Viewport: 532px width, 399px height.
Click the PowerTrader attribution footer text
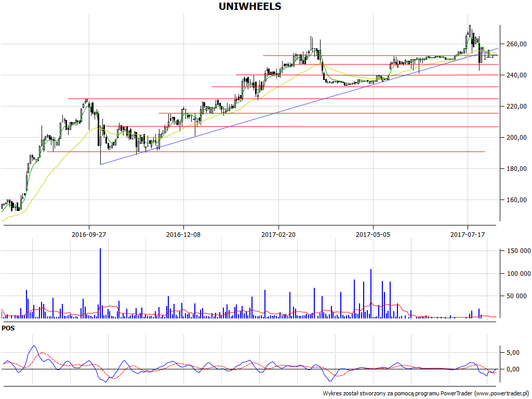tap(426, 394)
